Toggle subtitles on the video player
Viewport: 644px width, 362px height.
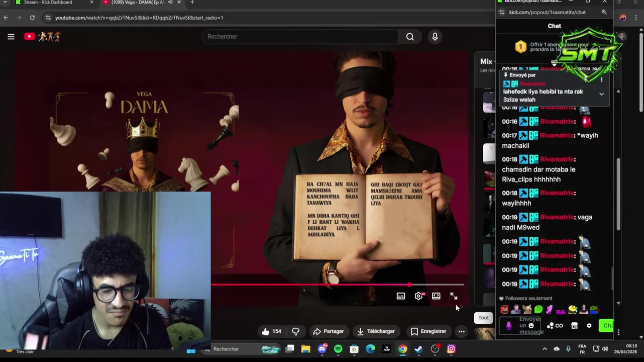pyautogui.click(x=401, y=296)
